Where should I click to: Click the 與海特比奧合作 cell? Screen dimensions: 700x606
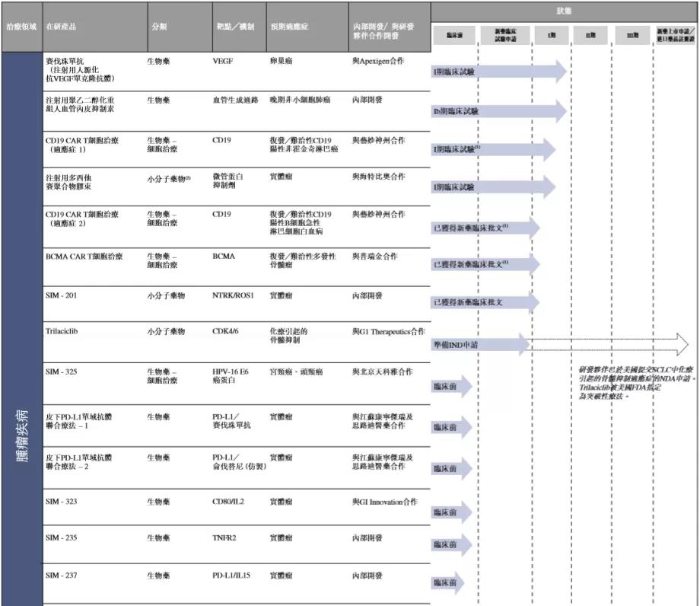[x=379, y=177]
